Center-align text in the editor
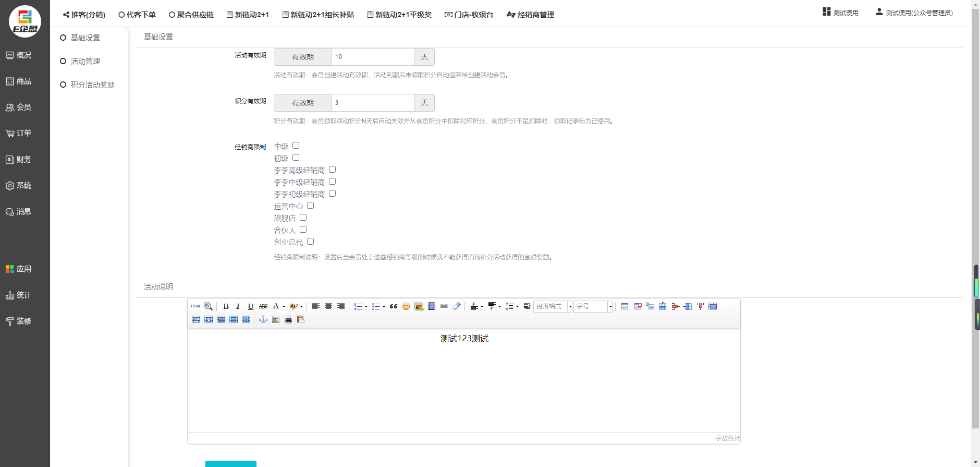980x467 pixels. coord(328,306)
